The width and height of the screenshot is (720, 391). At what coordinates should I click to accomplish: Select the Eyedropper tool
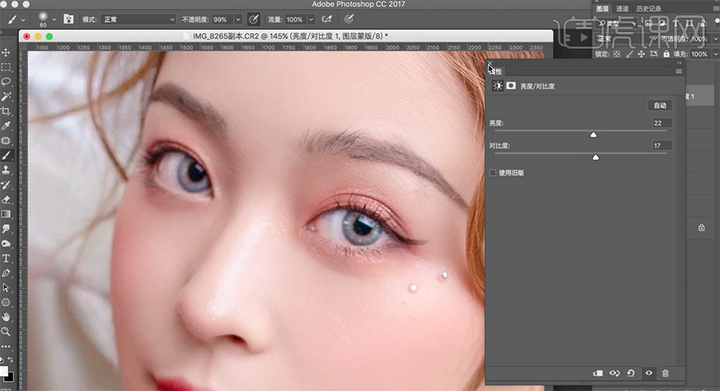(6, 126)
